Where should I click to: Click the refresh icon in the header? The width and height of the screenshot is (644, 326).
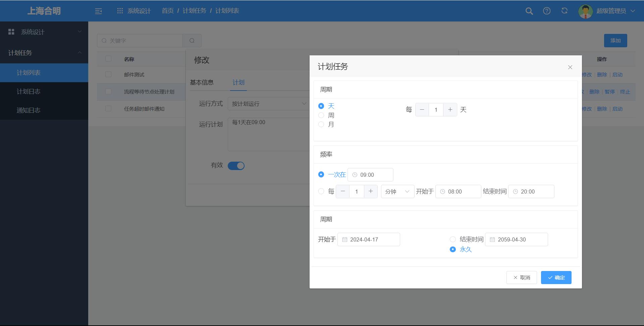(565, 11)
